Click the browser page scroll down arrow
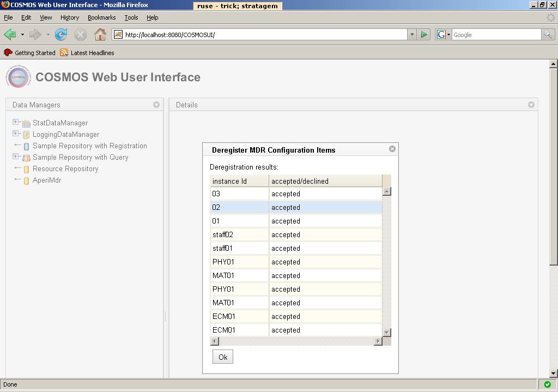 click(553, 373)
